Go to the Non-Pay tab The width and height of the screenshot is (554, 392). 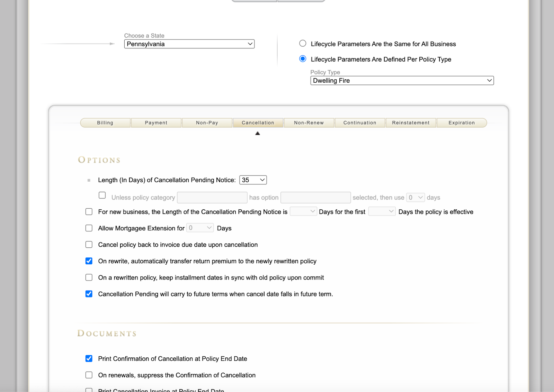[x=207, y=123]
